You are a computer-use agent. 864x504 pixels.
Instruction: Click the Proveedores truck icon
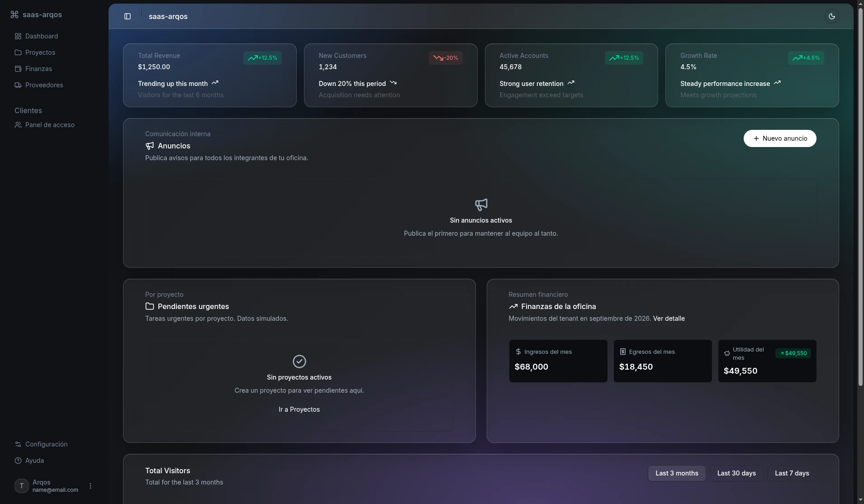[x=18, y=85]
